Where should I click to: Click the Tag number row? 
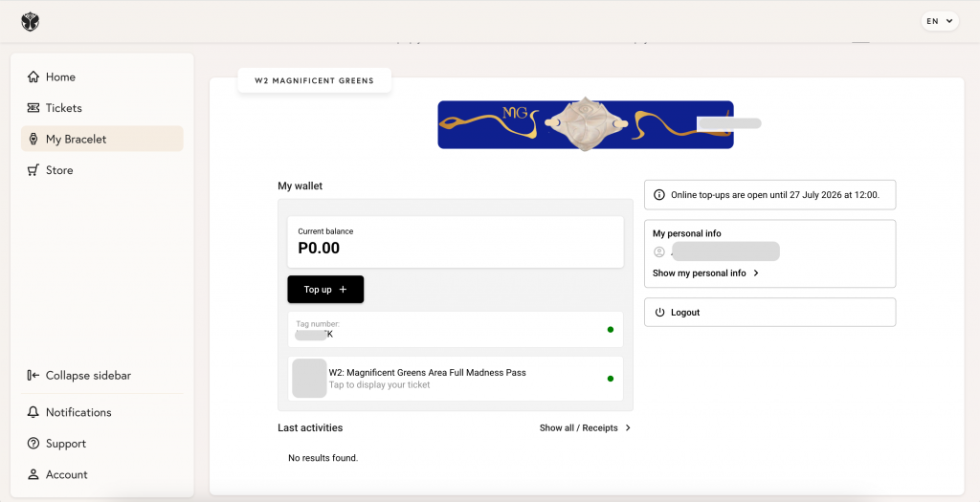click(x=456, y=329)
